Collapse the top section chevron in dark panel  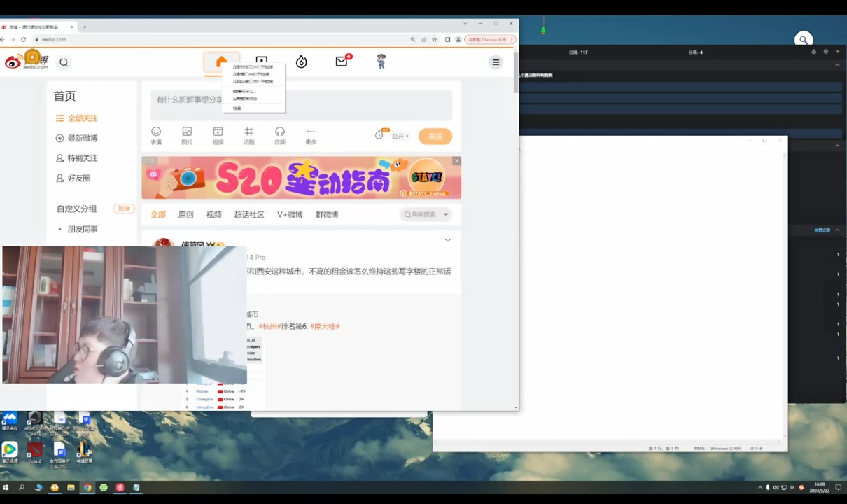point(838,64)
